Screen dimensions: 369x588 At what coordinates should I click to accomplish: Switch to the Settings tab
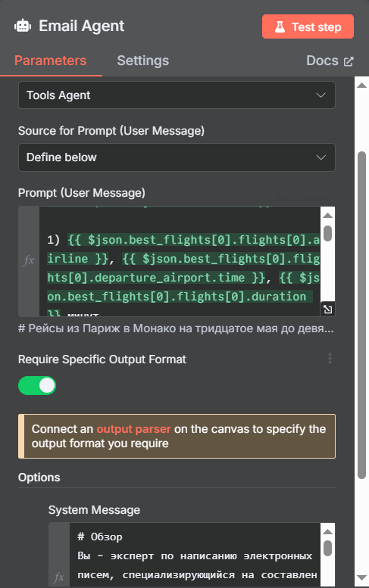142,61
